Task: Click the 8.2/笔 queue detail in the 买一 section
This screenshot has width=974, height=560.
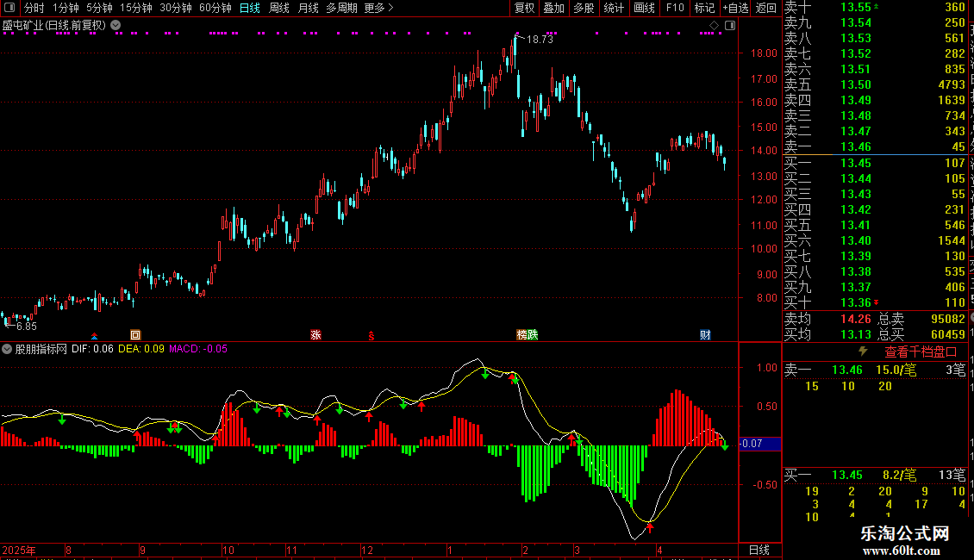Action: point(900,475)
